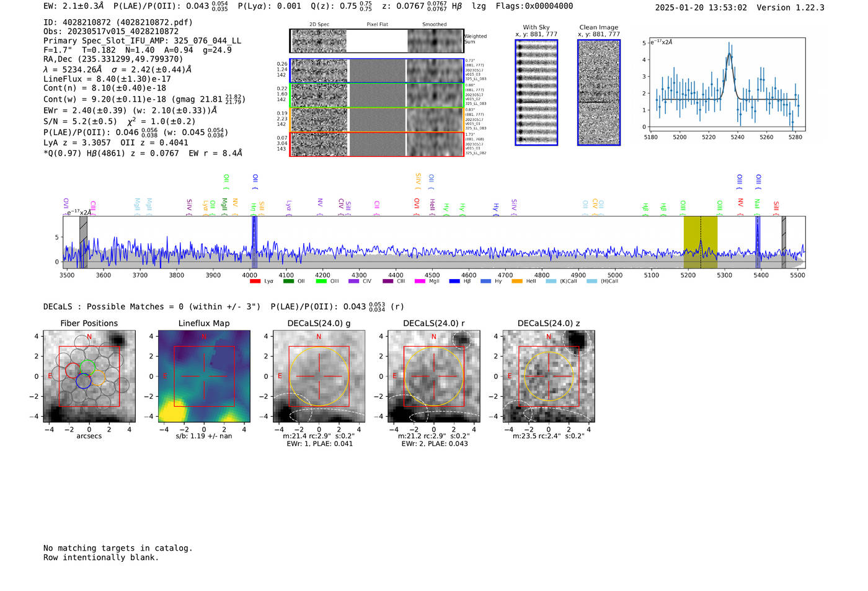Click the 'Pixel Flat' column heading
Viewport: 868px width, 591px height.
377,25
